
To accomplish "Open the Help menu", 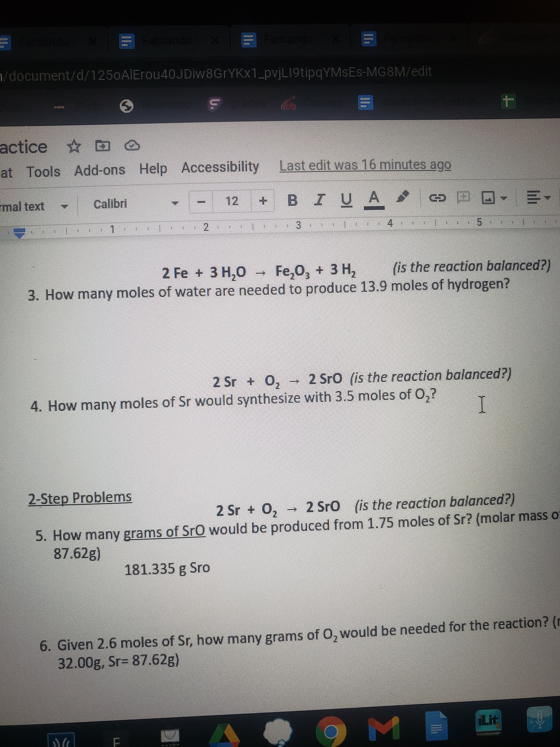I will 153,169.
